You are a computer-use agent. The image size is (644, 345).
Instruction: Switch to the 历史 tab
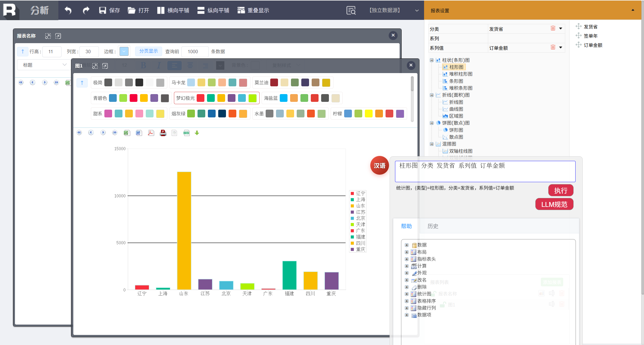433,226
